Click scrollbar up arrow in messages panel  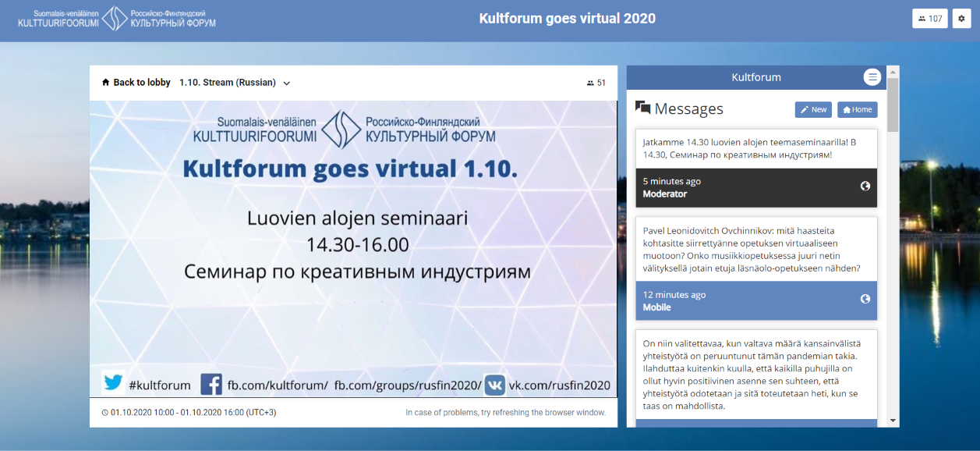(893, 72)
